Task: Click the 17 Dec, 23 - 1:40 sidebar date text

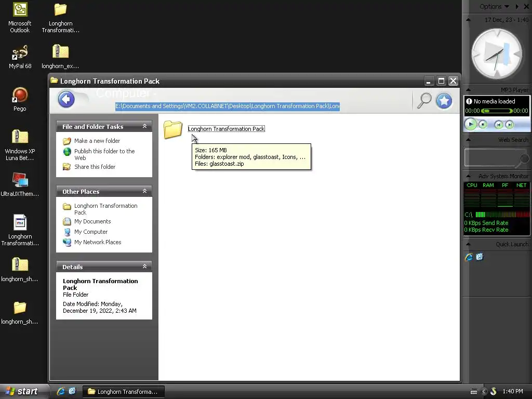Action: (x=506, y=20)
